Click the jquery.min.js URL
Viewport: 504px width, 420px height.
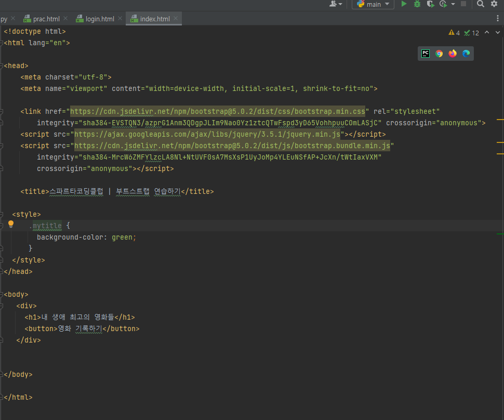point(207,134)
